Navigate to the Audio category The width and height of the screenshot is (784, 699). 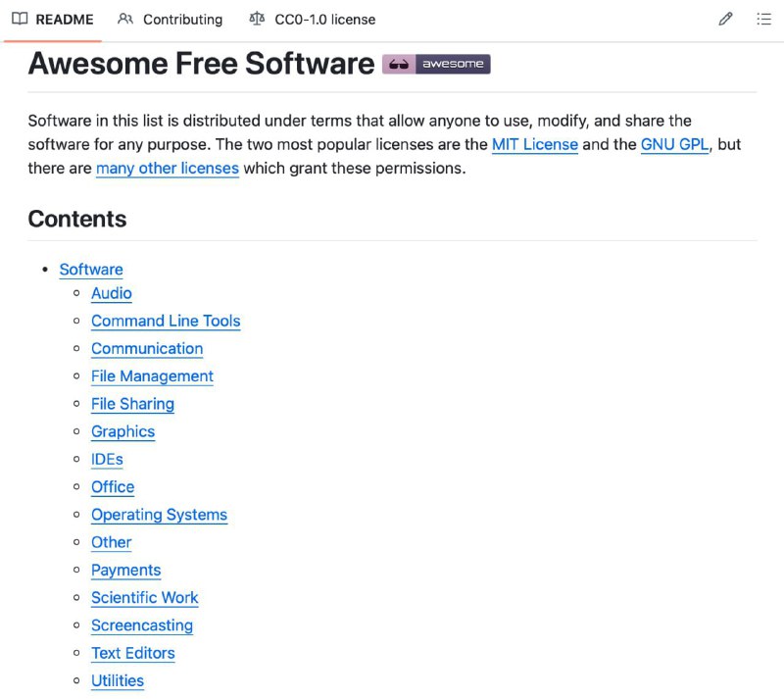pyautogui.click(x=111, y=293)
